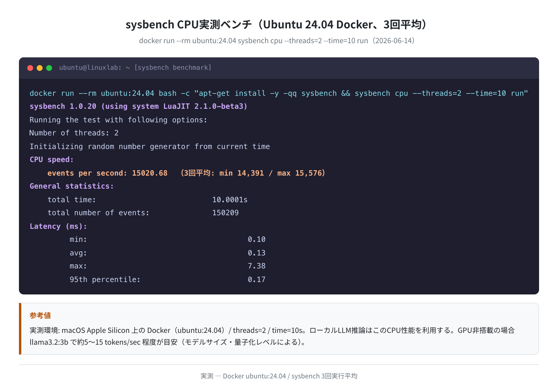Click the '3回平均: min 14,391 / max 15,576' note
The height and width of the screenshot is (392, 558).
(253, 173)
